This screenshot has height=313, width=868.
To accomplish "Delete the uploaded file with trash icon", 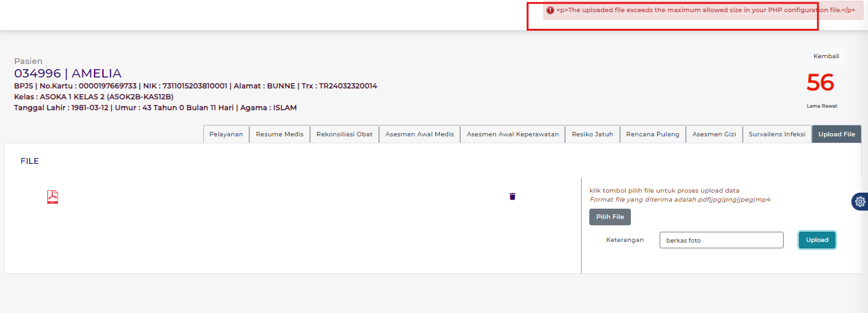I will [512, 197].
